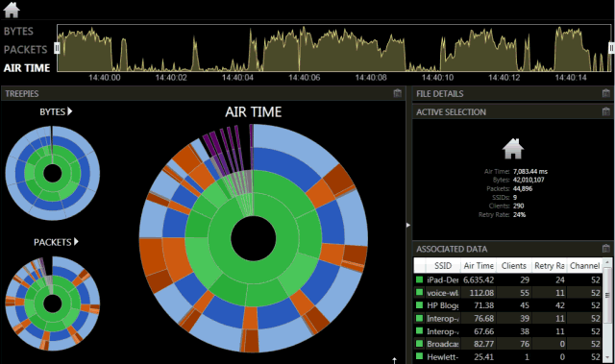Click the air time value 25.41
Image resolution: width=615 pixels, height=364 pixels.
click(484, 356)
